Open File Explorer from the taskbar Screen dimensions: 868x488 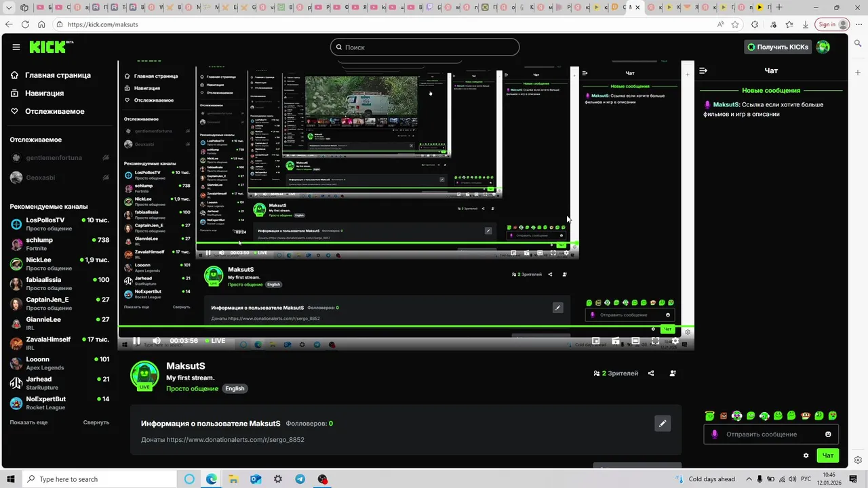click(233, 479)
